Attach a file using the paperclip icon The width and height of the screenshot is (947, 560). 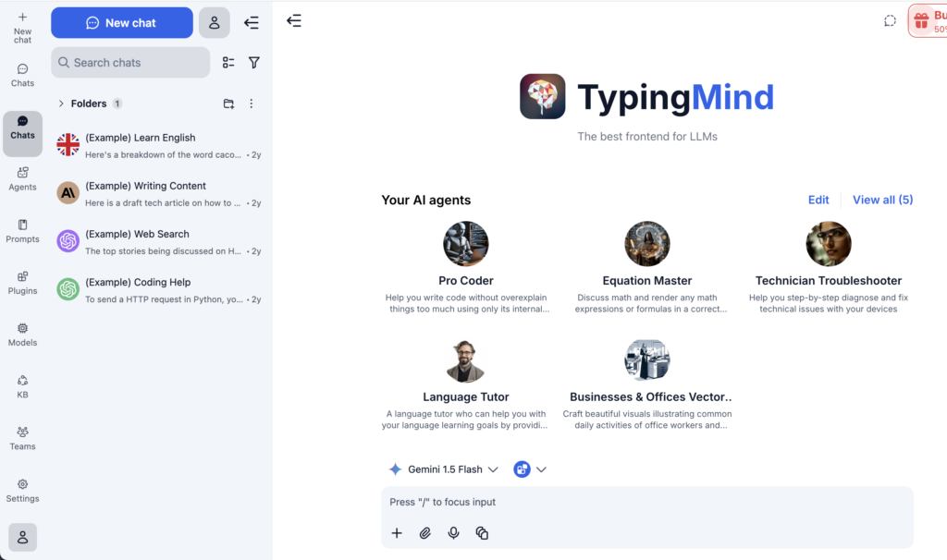point(424,533)
